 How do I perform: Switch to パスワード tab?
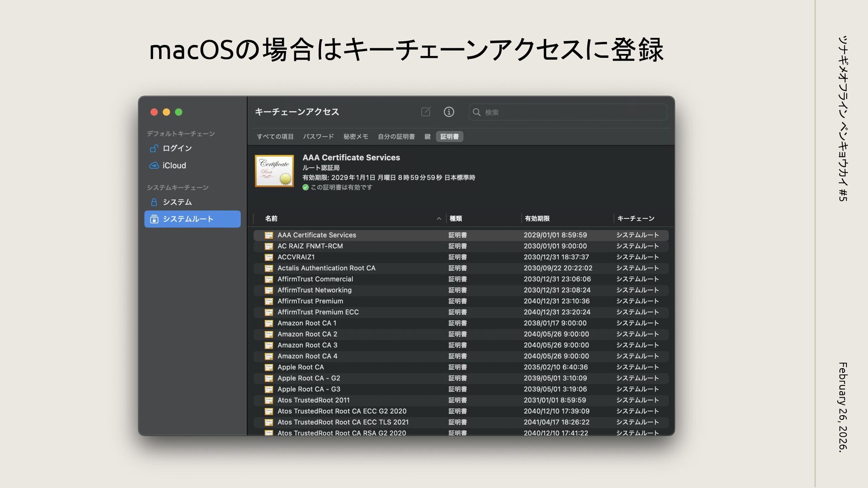click(318, 136)
